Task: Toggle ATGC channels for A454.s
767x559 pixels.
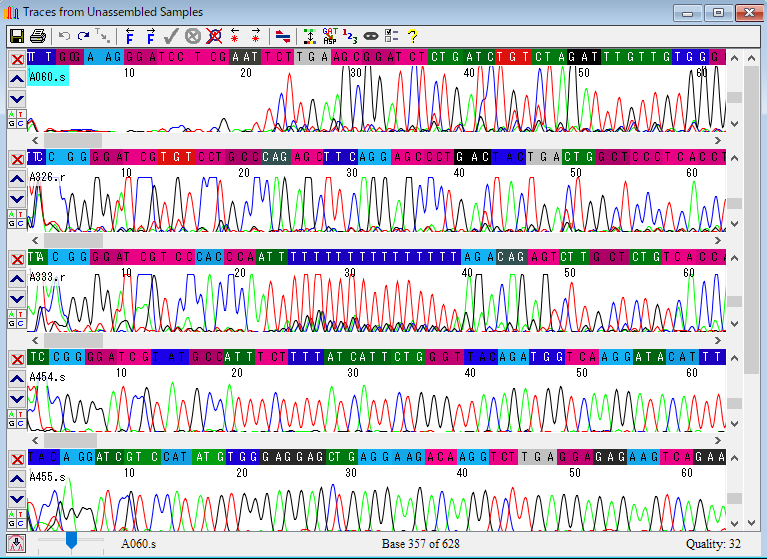Action: coord(16,419)
